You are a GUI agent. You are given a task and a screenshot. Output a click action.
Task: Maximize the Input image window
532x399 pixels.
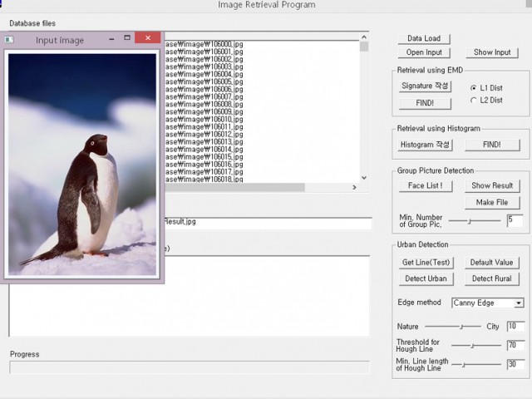[127, 38]
